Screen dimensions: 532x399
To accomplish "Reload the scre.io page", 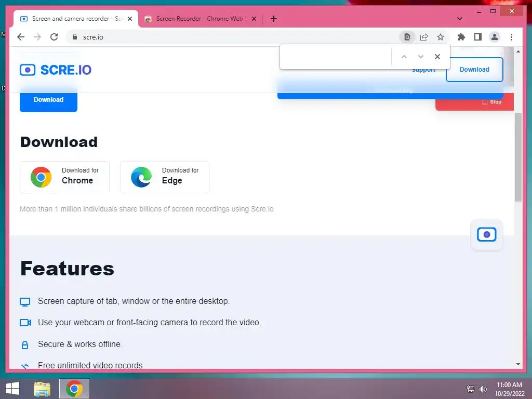I will (54, 37).
